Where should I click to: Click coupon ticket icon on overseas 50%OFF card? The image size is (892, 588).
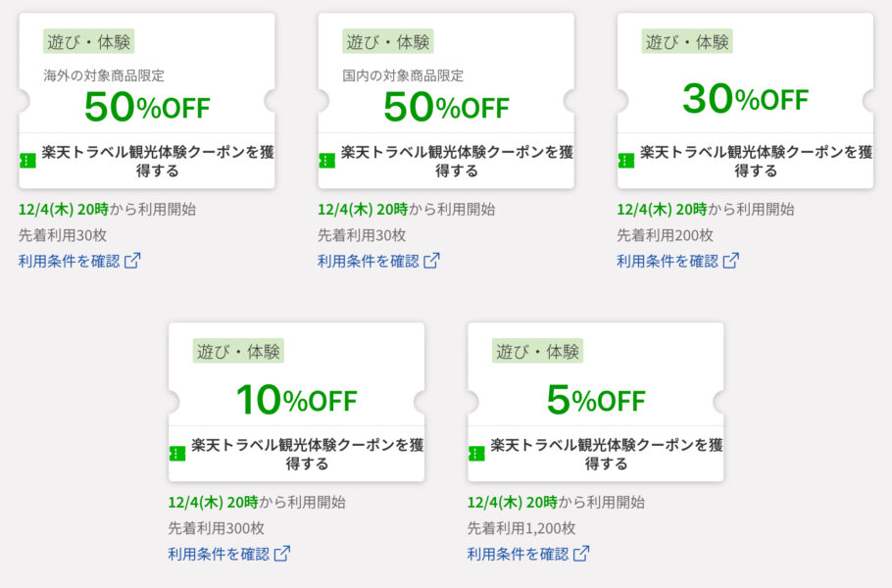pyautogui.click(x=28, y=161)
